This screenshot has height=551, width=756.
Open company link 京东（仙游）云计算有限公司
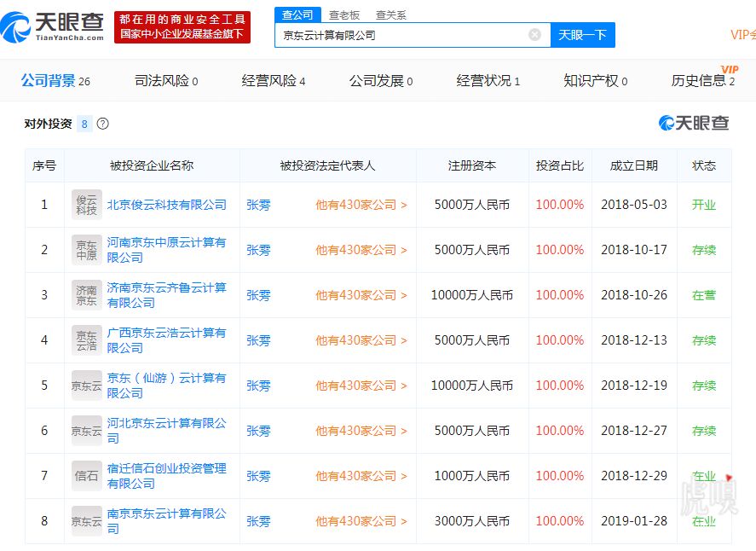click(x=167, y=386)
